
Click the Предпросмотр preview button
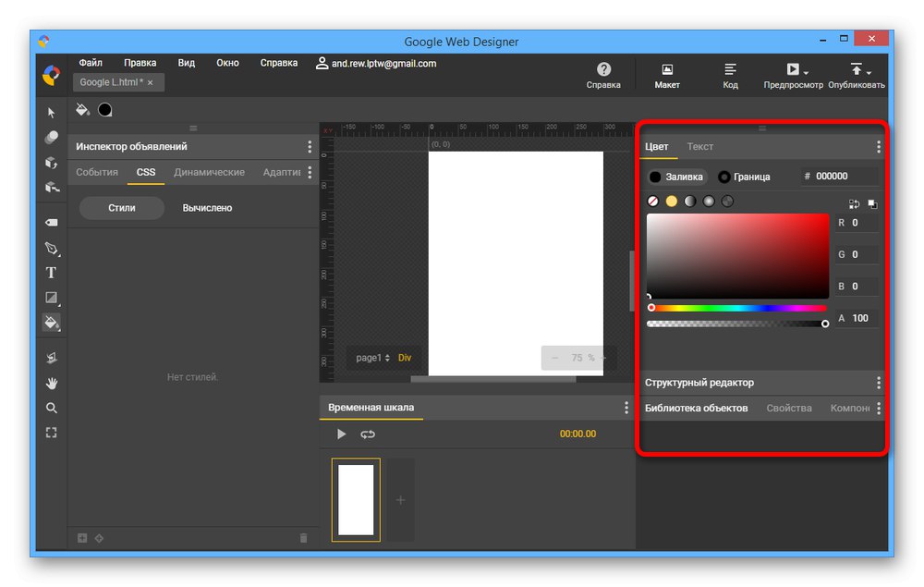tap(793, 76)
